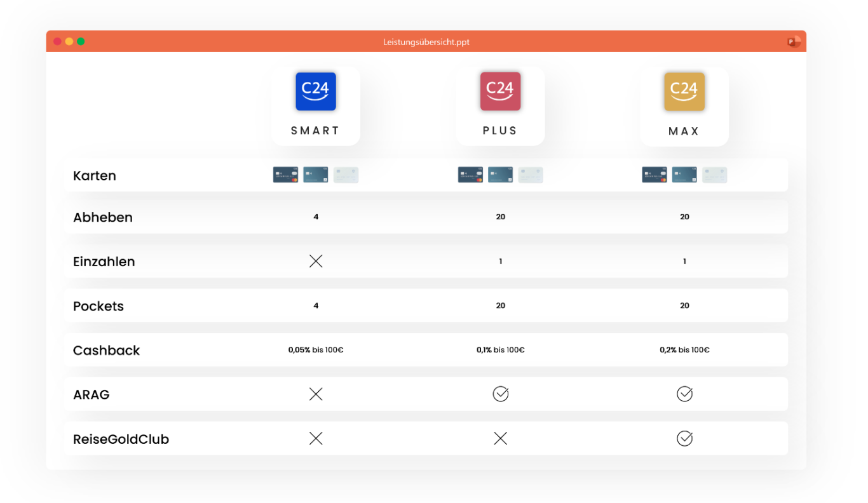Click the X mark for Smart ARAG
Screen dimensions: 868x503
click(316, 394)
